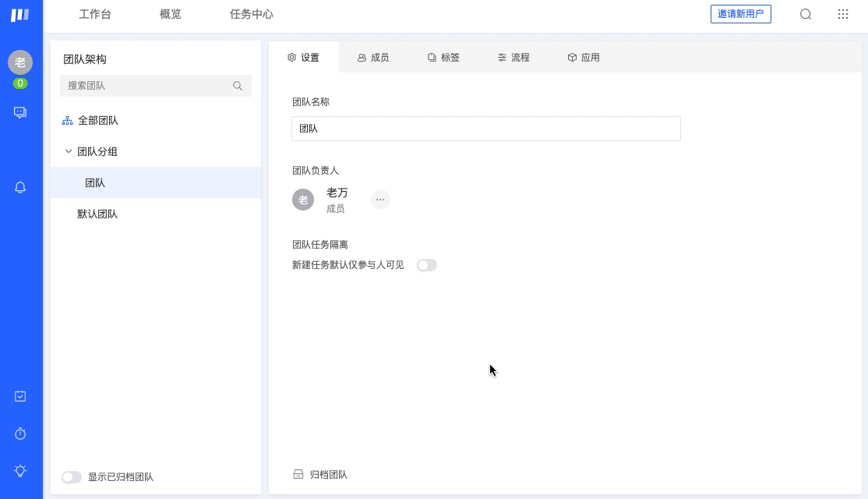The height and width of the screenshot is (499, 868).
Task: Click the 邀请新用户 button
Action: coord(741,14)
